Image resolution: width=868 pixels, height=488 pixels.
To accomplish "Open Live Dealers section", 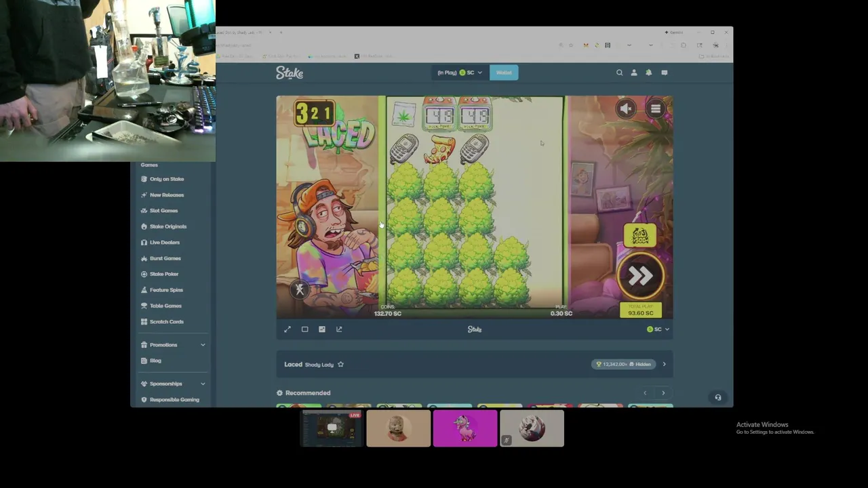I will pos(164,243).
